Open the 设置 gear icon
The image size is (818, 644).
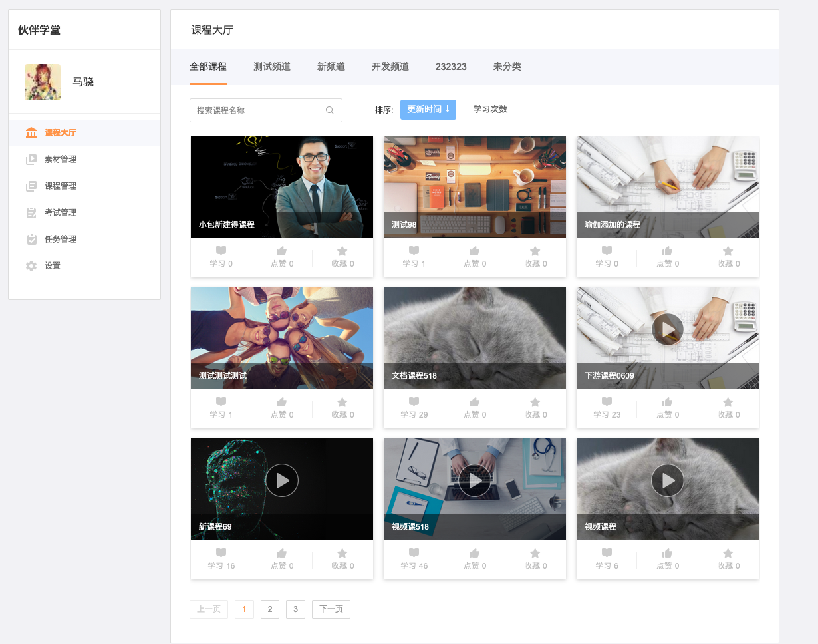click(x=31, y=265)
